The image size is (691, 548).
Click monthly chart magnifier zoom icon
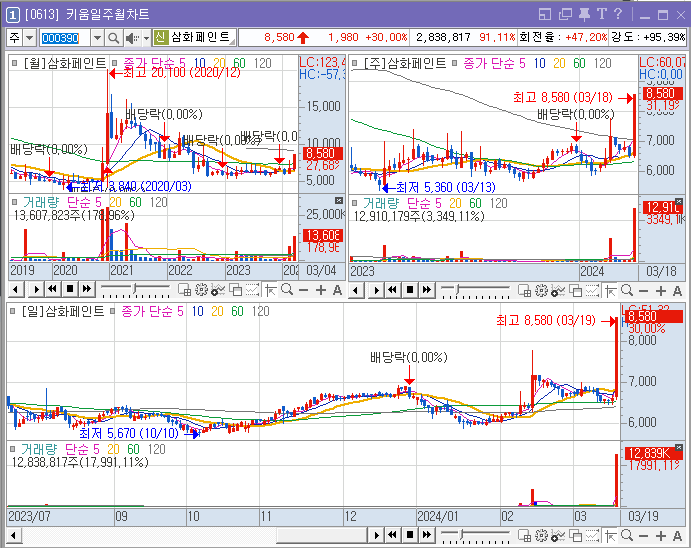(287, 290)
